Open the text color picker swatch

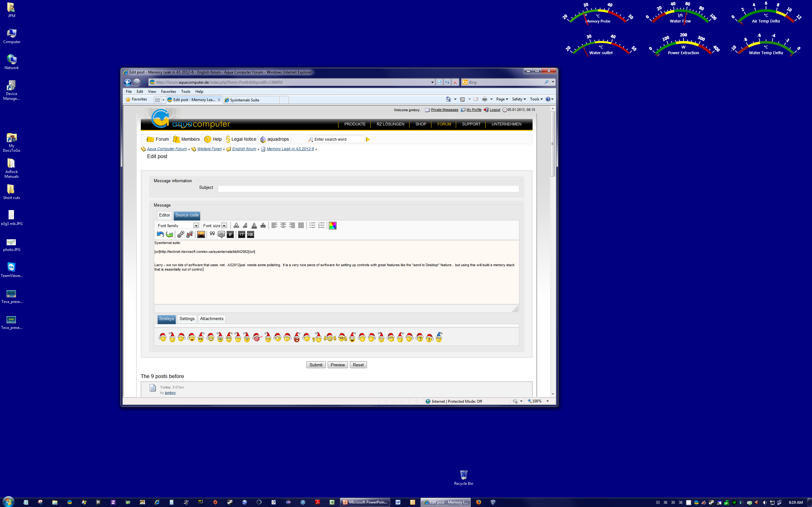[x=332, y=225]
